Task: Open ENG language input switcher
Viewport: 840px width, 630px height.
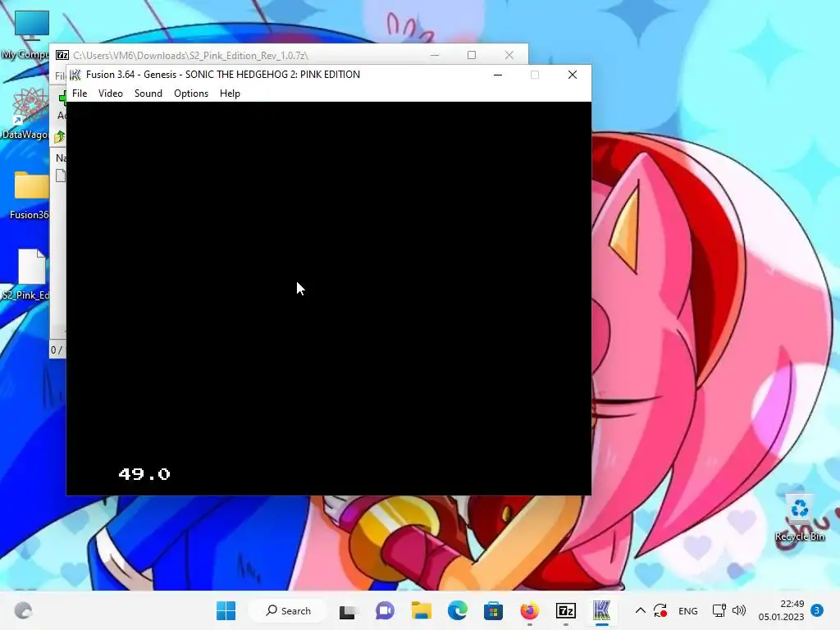Action: pos(688,610)
